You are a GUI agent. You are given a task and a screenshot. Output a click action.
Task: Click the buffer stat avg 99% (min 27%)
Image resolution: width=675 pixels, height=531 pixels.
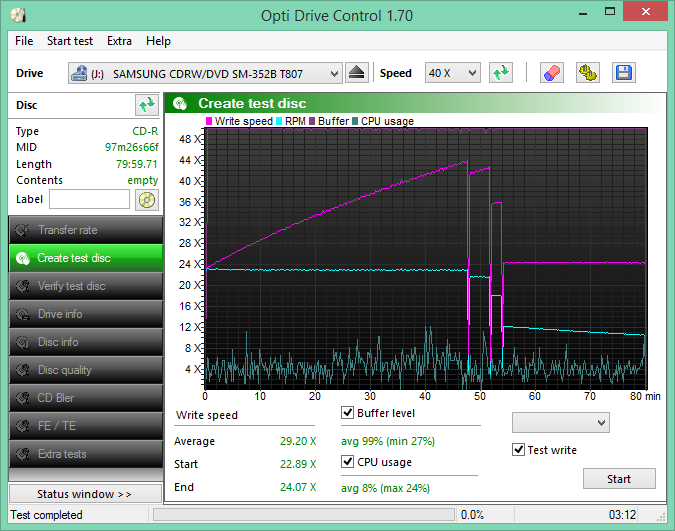coord(388,441)
